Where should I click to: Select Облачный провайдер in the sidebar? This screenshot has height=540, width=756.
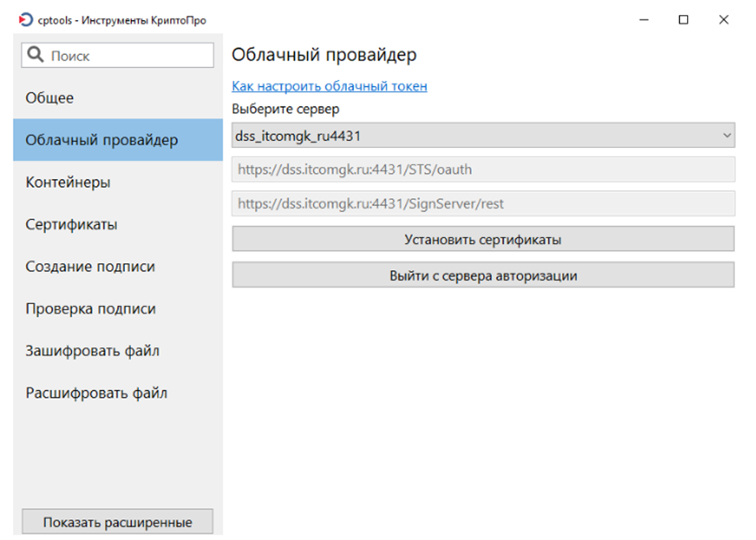click(102, 140)
